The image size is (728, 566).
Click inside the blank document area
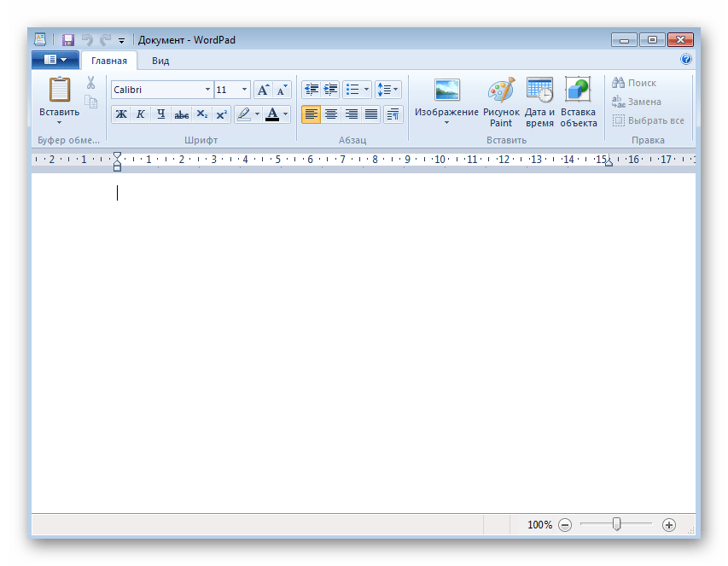pos(363,341)
